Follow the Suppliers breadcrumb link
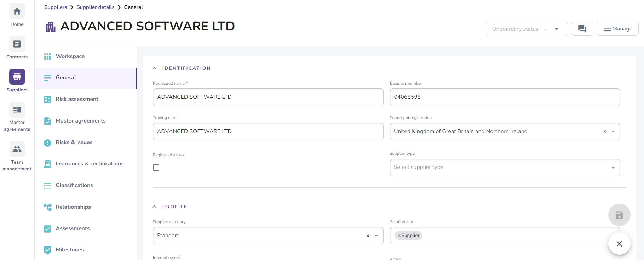The width and height of the screenshot is (644, 260). (56, 7)
